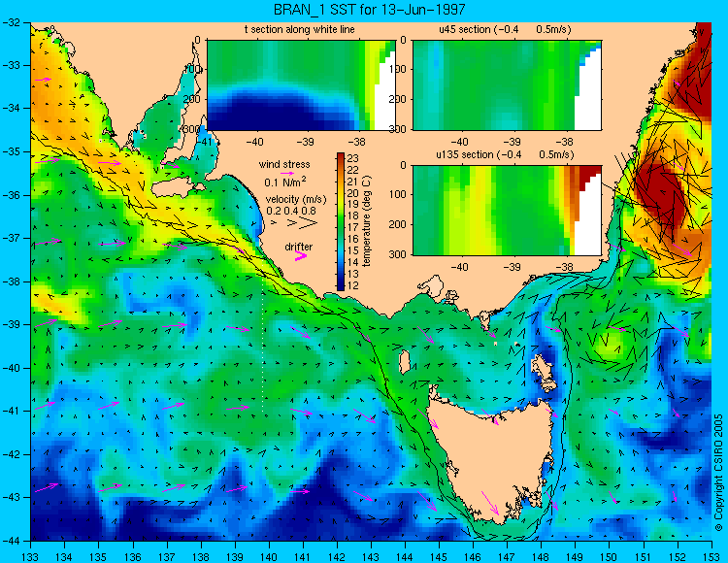Viewport: 728px width, 563px height.
Task: Click latitude label '-32' on left axis
Action: [x=11, y=21]
